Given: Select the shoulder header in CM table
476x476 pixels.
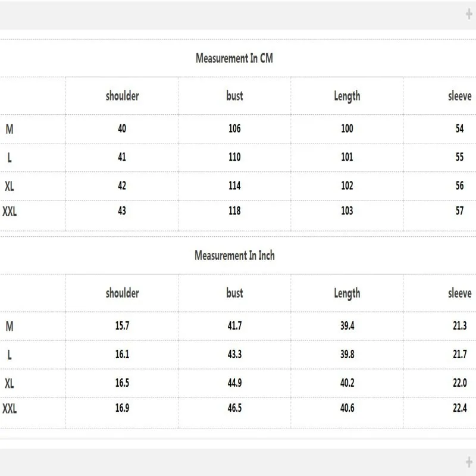Looking at the screenshot, I should click(x=122, y=96).
